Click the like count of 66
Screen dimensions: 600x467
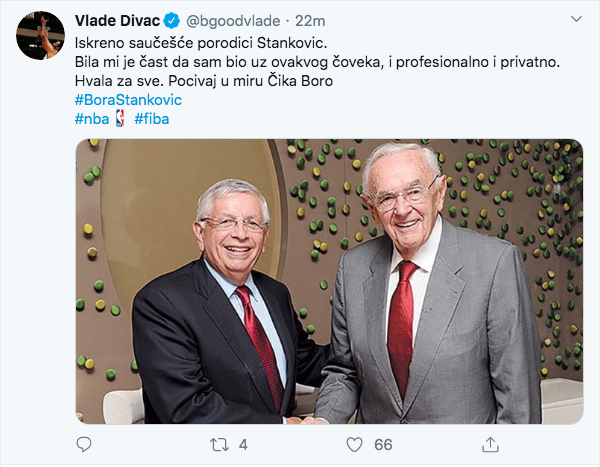click(383, 442)
